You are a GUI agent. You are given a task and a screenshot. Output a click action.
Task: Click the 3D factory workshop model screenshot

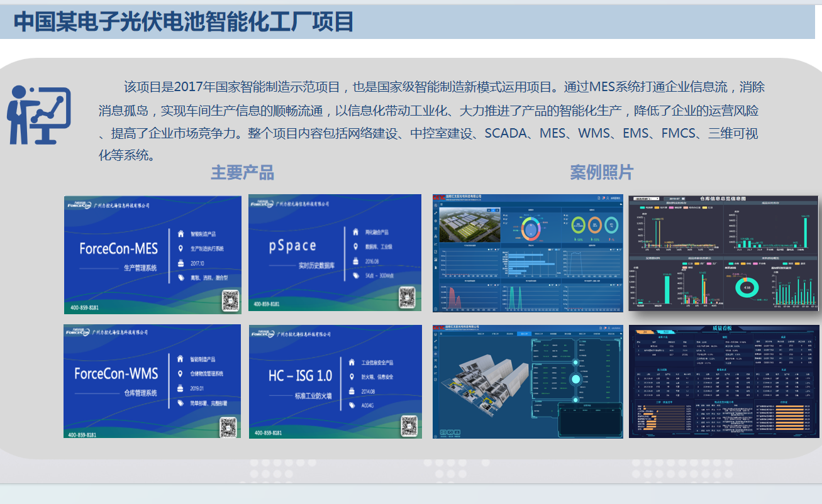click(x=528, y=381)
